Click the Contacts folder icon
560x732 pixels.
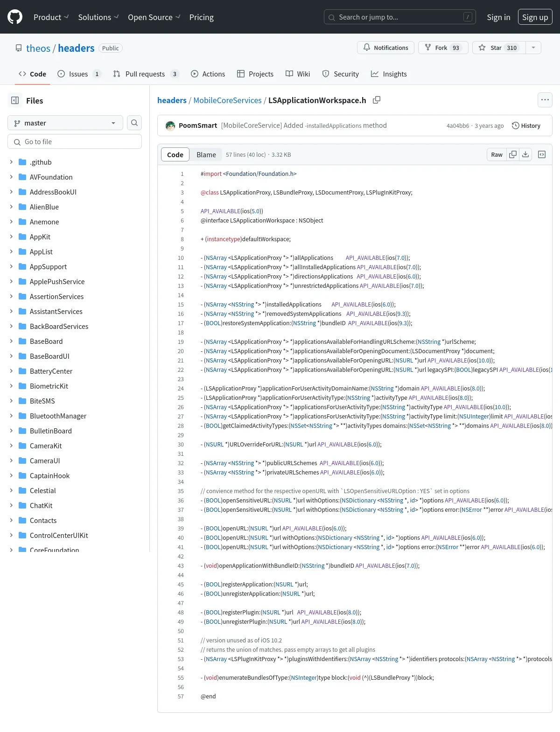click(22, 520)
